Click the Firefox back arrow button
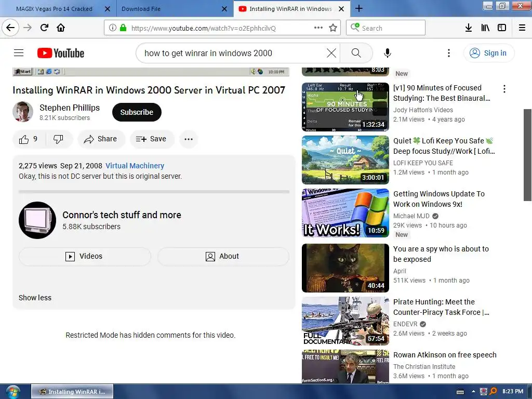The width and height of the screenshot is (532, 399). coord(10,28)
